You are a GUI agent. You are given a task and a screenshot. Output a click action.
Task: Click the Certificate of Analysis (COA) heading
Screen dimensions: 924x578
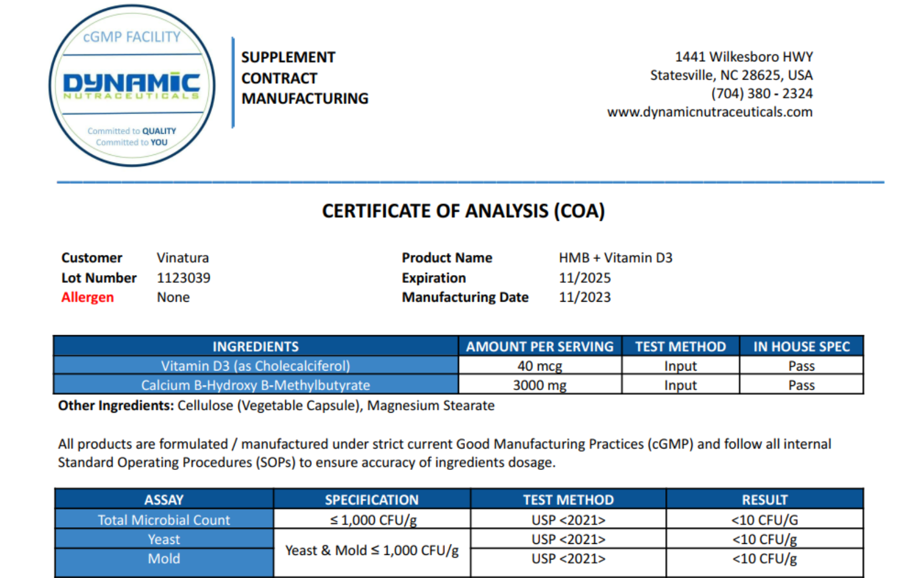pos(463,211)
